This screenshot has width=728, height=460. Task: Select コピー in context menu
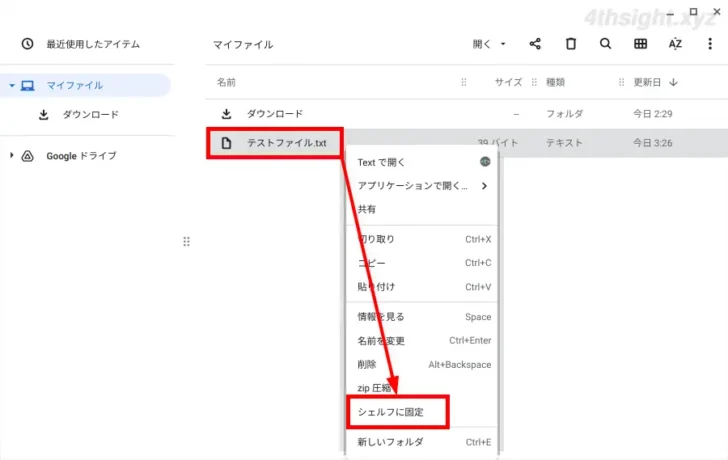click(422, 263)
